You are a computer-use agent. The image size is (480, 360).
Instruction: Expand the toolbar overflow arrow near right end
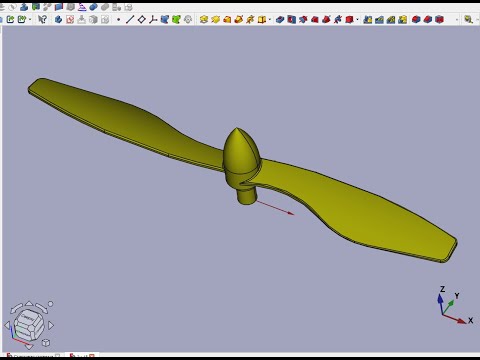pyautogui.click(x=456, y=20)
